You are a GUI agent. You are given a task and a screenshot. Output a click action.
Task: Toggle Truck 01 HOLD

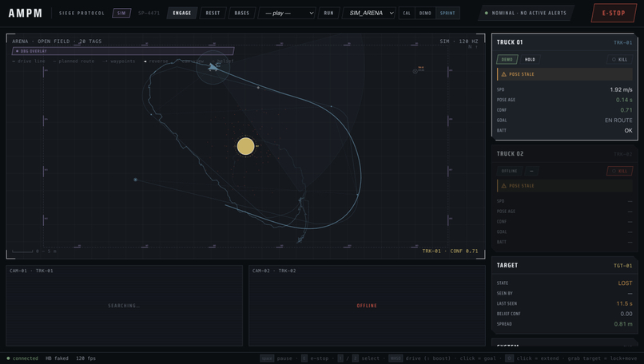point(530,60)
